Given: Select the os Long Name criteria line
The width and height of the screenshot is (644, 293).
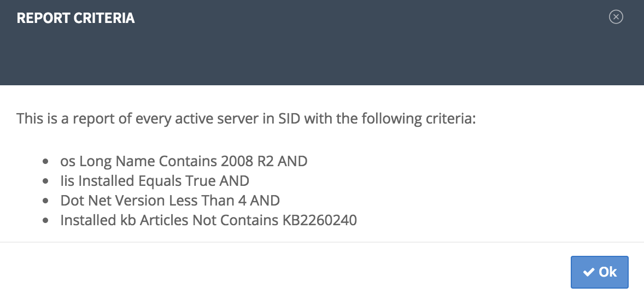Looking at the screenshot, I should tap(184, 161).
